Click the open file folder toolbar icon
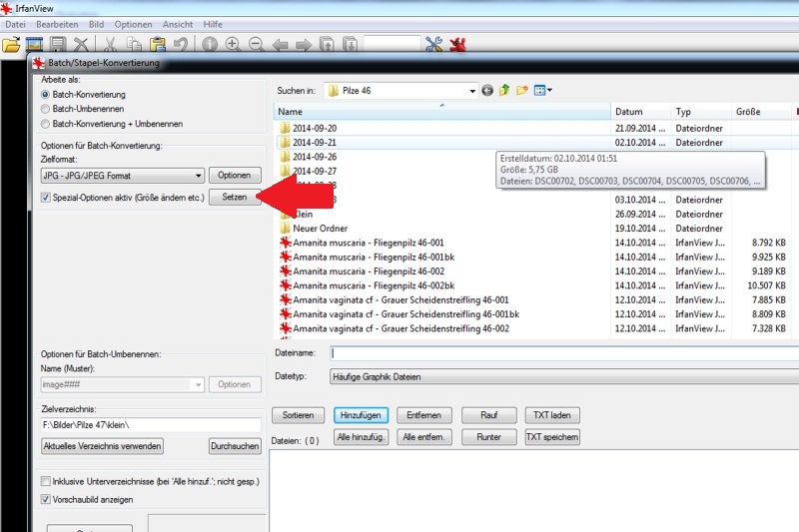The image size is (799, 532). (11, 45)
